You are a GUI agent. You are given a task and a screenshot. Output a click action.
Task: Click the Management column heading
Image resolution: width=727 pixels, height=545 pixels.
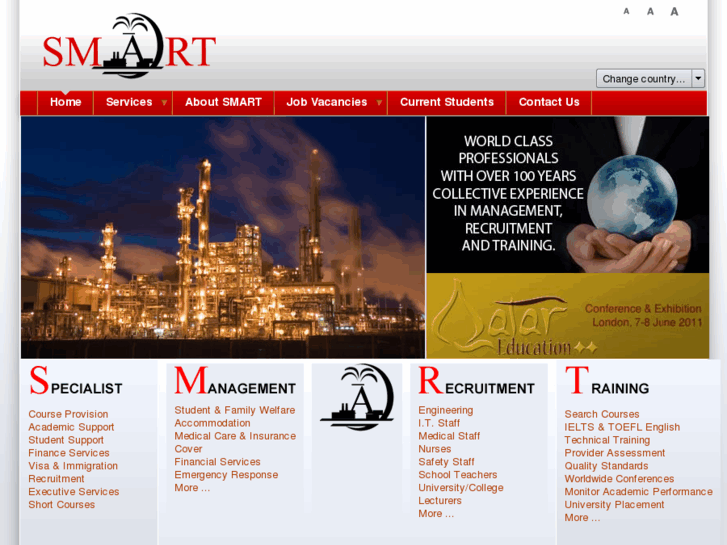tap(235, 380)
